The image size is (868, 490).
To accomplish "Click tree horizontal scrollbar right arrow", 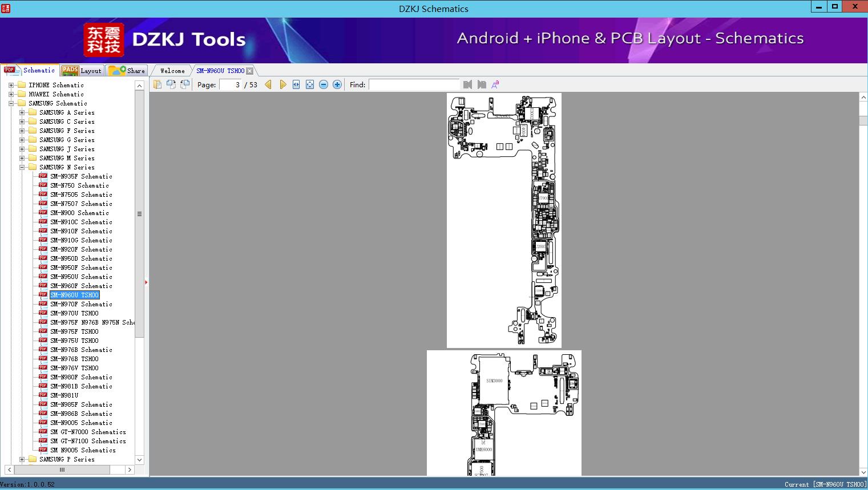I will click(x=130, y=469).
